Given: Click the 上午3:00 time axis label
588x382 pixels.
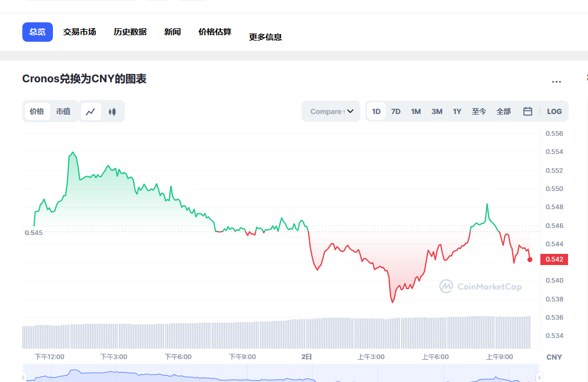Looking at the screenshot, I should pos(371,357).
